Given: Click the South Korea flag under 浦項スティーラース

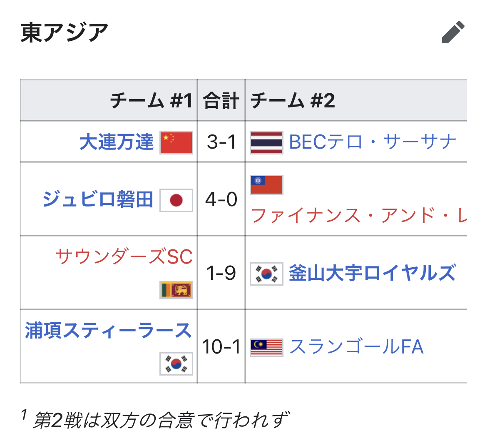Looking at the screenshot, I should tap(176, 364).
